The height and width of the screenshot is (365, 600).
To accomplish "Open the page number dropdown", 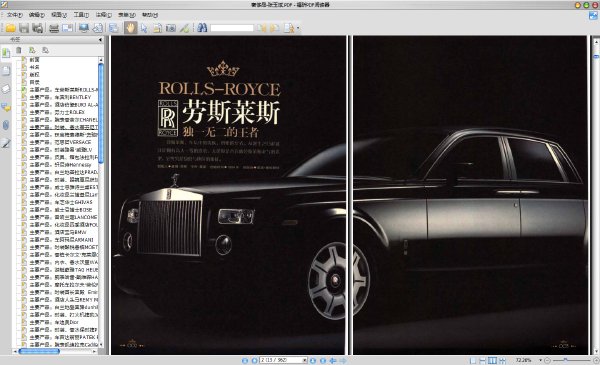I will pos(305,360).
